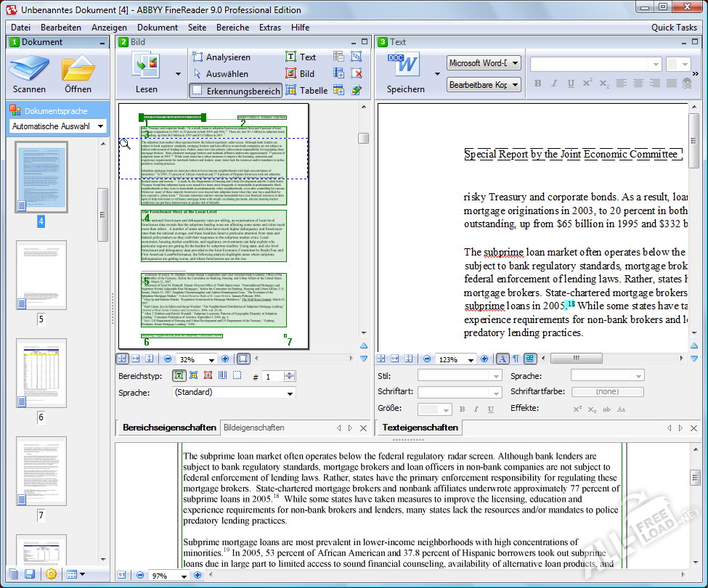The width and height of the screenshot is (708, 588).
Task: Click the Schriftartfarbe (none) color button
Action: (607, 392)
